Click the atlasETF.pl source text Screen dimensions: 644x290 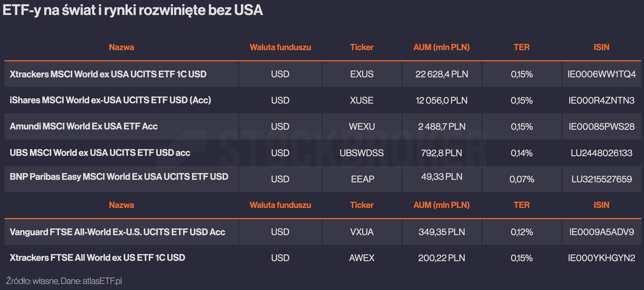[x=102, y=281]
